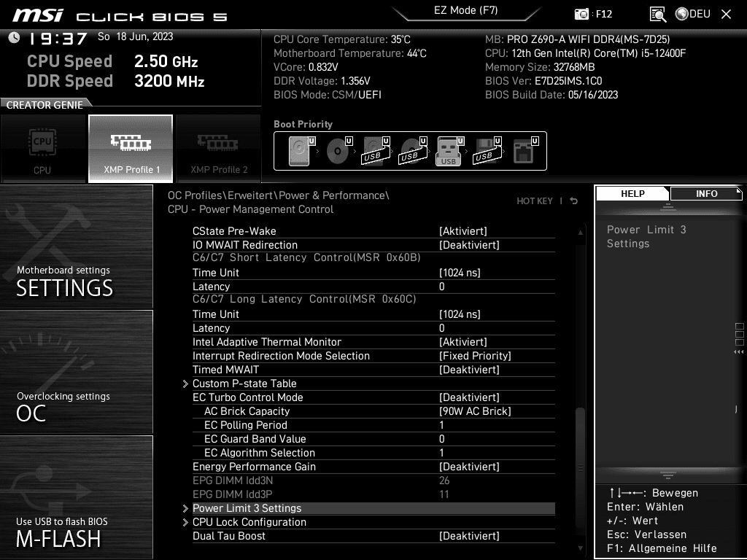Select the USB floppy boot device icon
Screen dimensions: 747x560
[x=487, y=151]
